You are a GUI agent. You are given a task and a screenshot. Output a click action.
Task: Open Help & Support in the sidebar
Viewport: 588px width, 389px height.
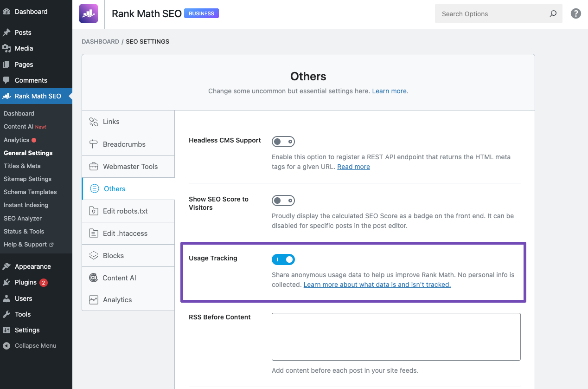tap(29, 244)
